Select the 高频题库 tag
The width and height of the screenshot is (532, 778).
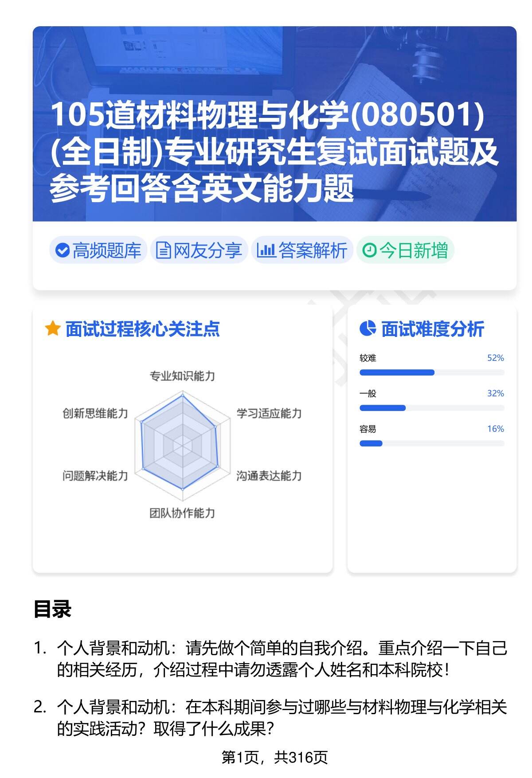click(98, 250)
